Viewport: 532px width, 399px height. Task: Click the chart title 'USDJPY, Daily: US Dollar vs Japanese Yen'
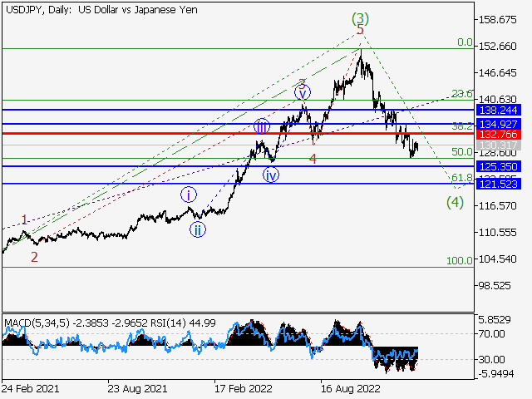pyautogui.click(x=101, y=10)
